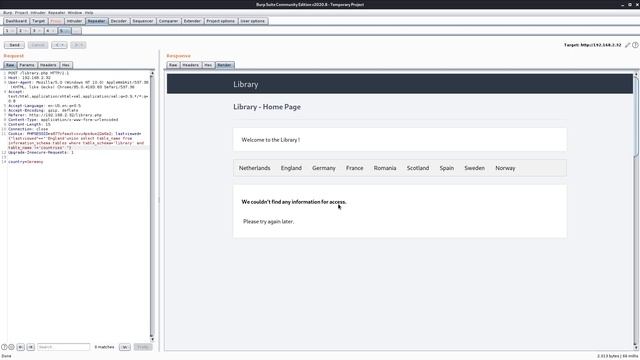640x360 pixels.
Task: Open the Repeater menu
Action: [x=56, y=13]
